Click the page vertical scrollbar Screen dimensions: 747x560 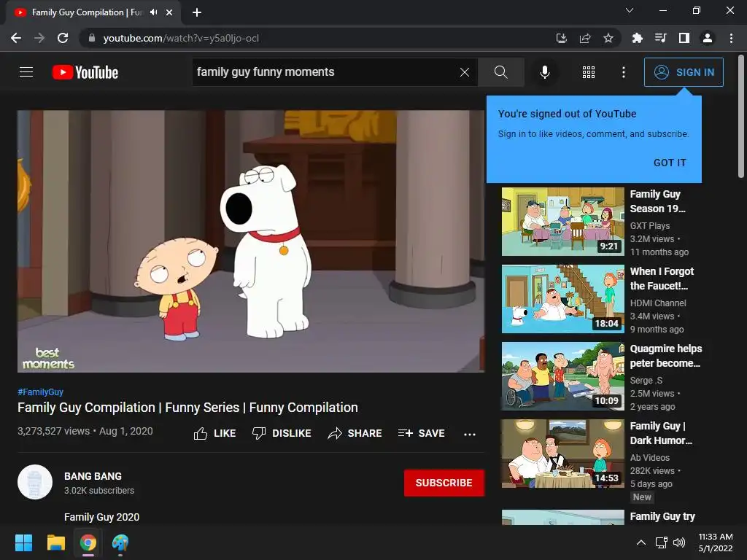[x=741, y=117]
